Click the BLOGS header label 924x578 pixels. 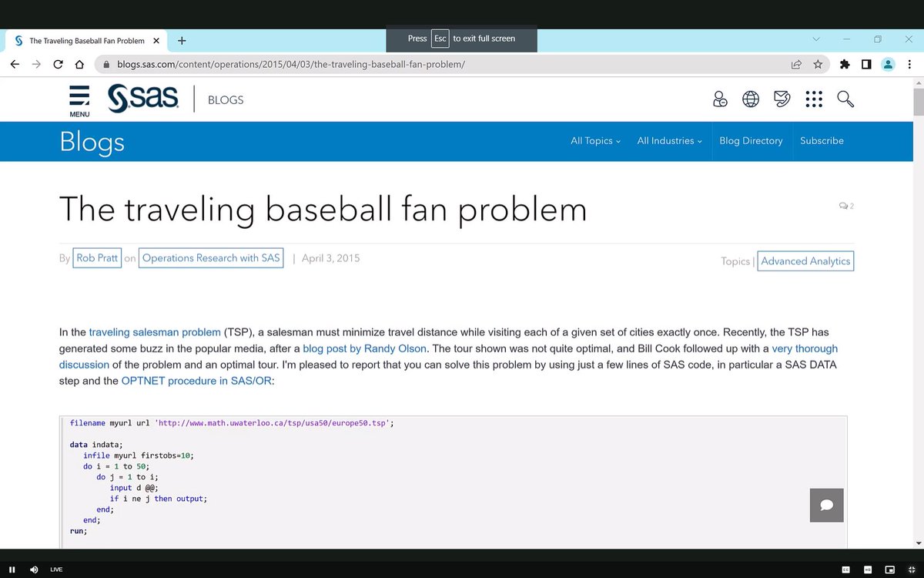(226, 100)
